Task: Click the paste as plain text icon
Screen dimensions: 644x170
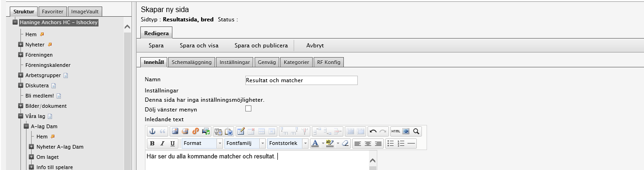Action: 218,131
